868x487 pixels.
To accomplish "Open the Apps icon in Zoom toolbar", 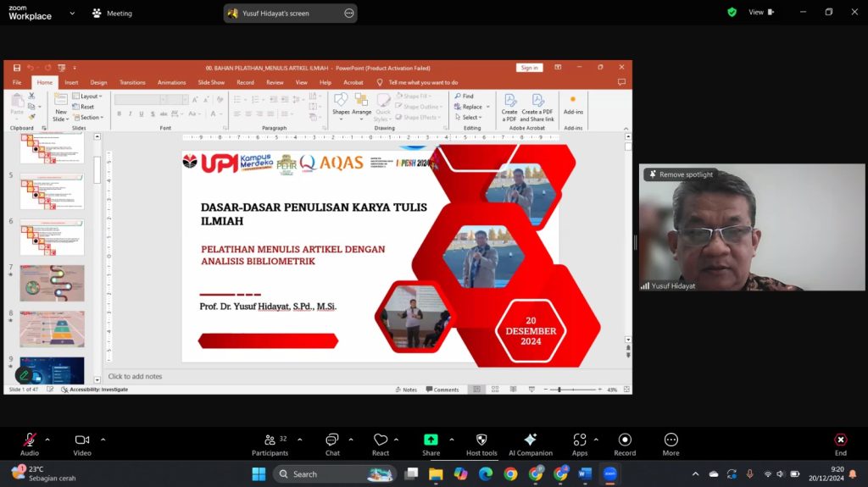I will coord(580,440).
